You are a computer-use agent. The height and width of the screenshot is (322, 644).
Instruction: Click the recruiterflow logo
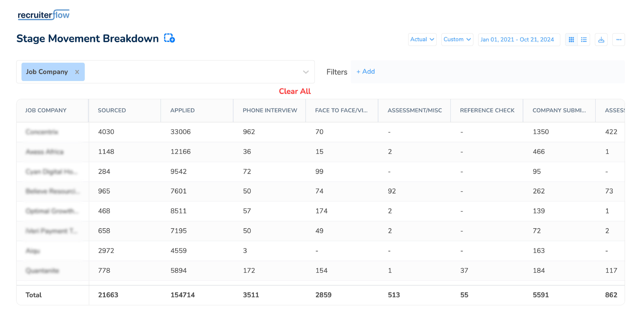44,15
